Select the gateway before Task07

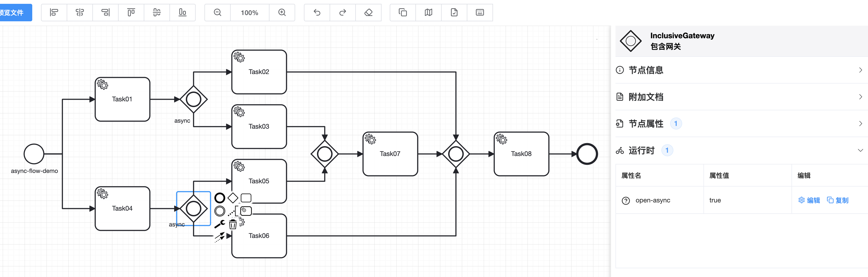click(325, 154)
